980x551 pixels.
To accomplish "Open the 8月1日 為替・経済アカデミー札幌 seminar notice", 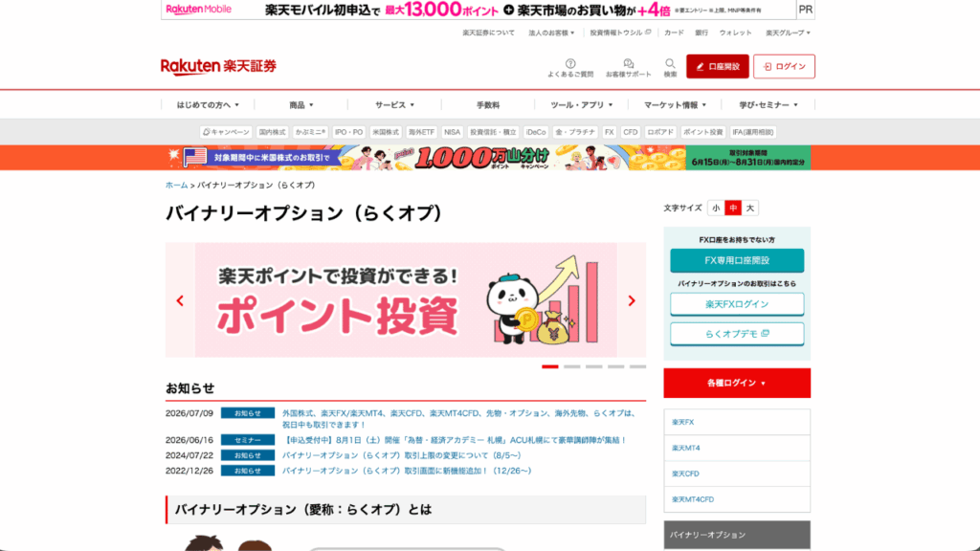I will [455, 440].
